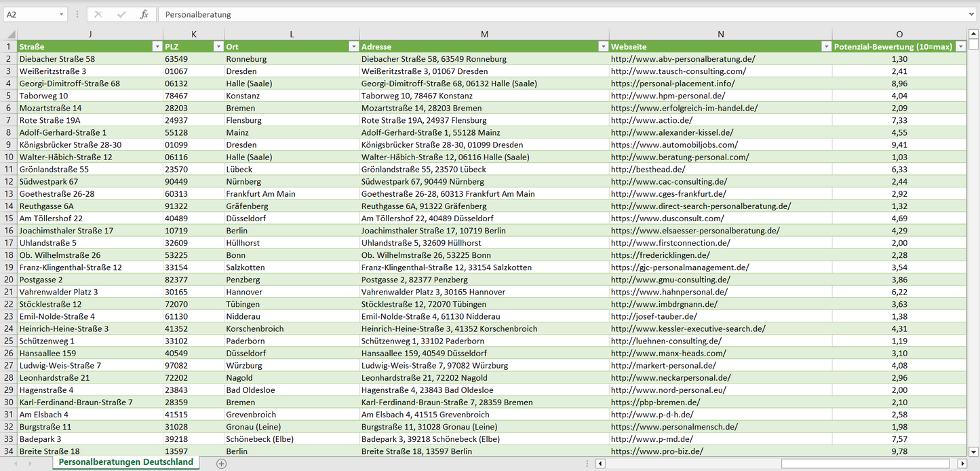
Task: Select column M header
Action: tap(484, 34)
